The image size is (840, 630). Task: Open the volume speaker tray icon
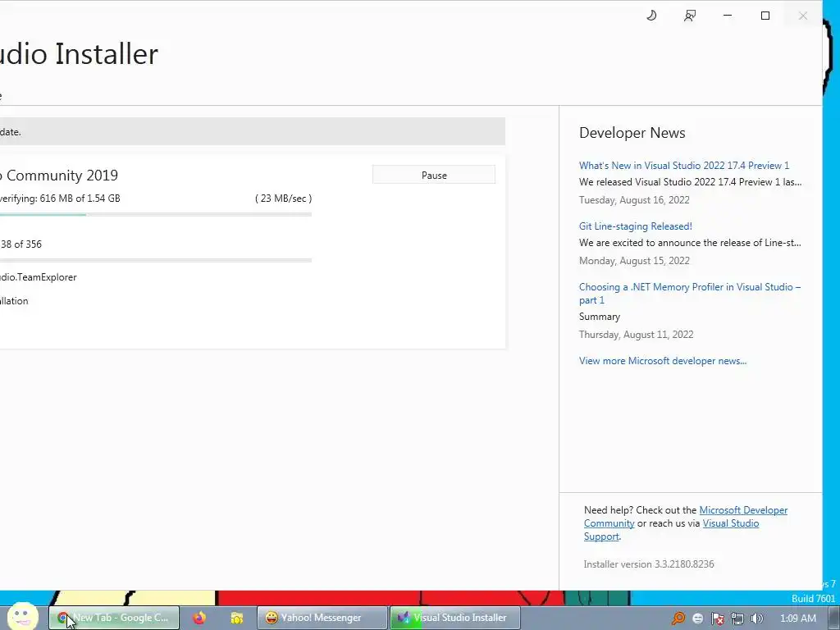click(756, 619)
